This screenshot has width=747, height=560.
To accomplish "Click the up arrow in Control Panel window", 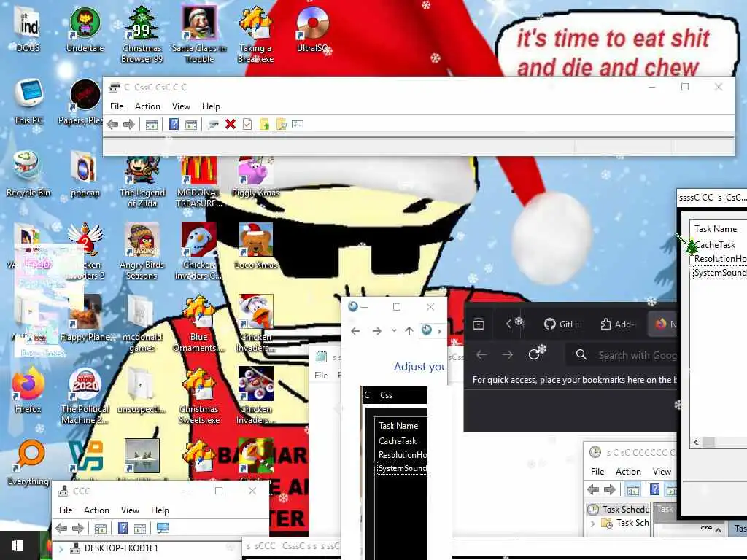I will click(x=409, y=330).
